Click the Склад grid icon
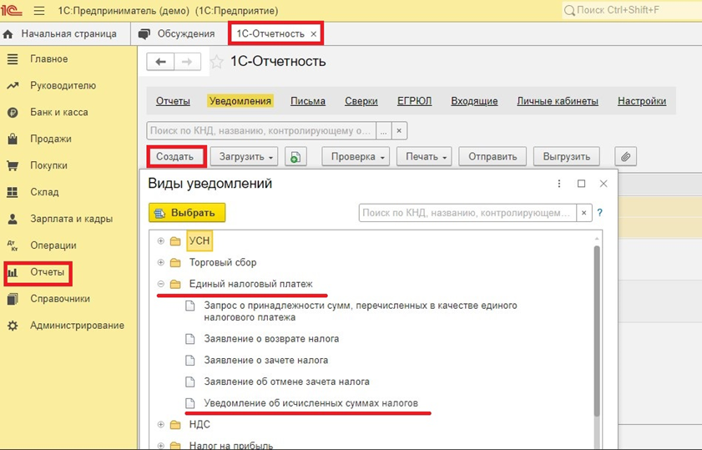This screenshot has width=702, height=450. pyautogui.click(x=13, y=192)
